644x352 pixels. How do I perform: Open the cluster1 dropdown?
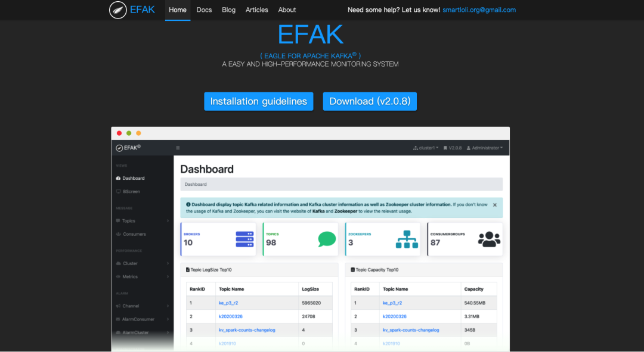point(426,148)
